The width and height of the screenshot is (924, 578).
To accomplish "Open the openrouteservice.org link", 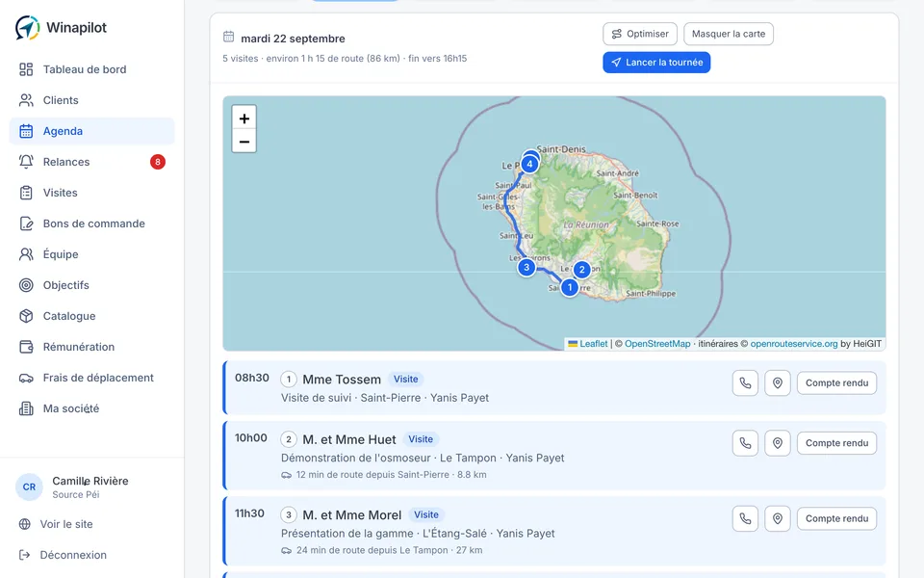I will coord(794,344).
